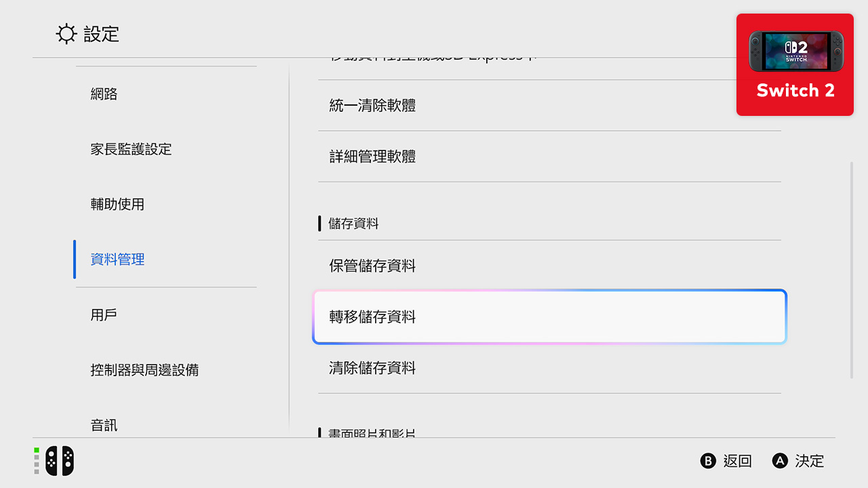Choose 轉移儲存資料 highlighted option
This screenshot has height=488, width=868.
pos(549,317)
